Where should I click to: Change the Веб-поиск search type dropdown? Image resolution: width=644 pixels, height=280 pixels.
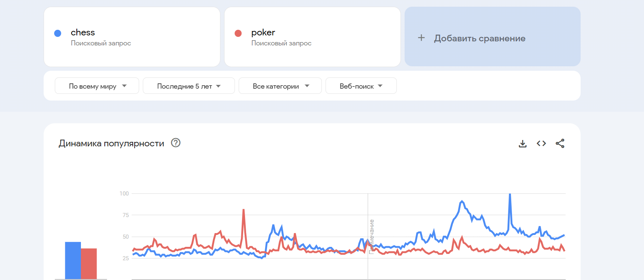tap(361, 86)
